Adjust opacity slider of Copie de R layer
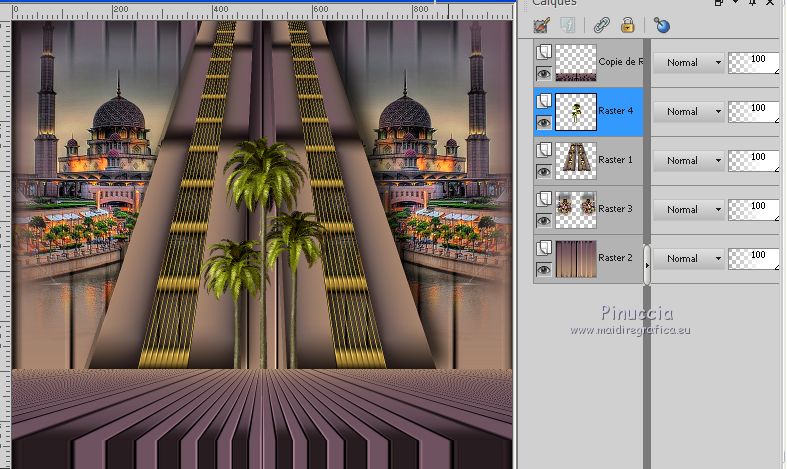This screenshot has width=787, height=469. (753, 63)
